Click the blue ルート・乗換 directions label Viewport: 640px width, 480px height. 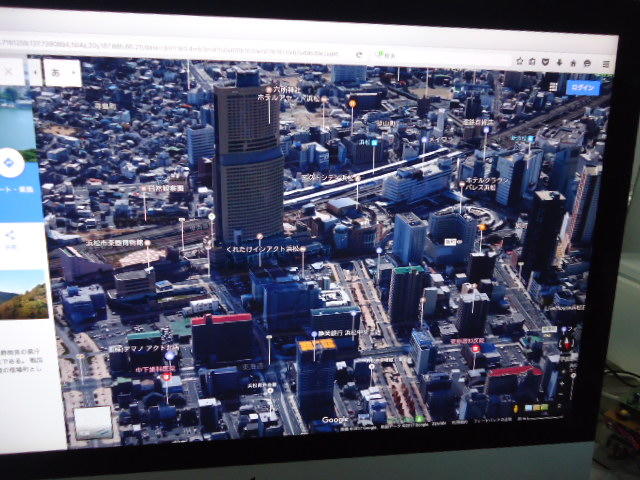[16, 190]
